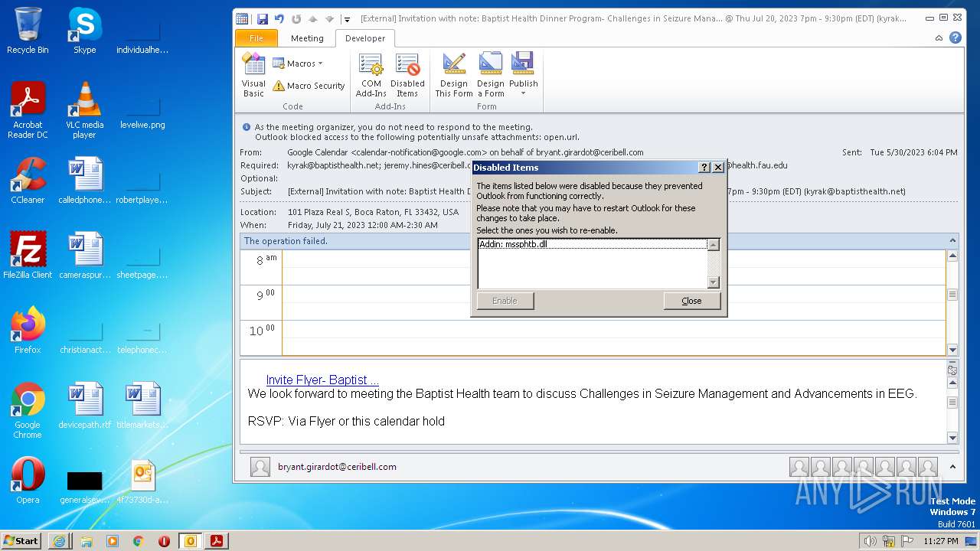Screen dimensions: 980x551
Task: Open Recycle Bin on desktop
Action: pos(28,31)
